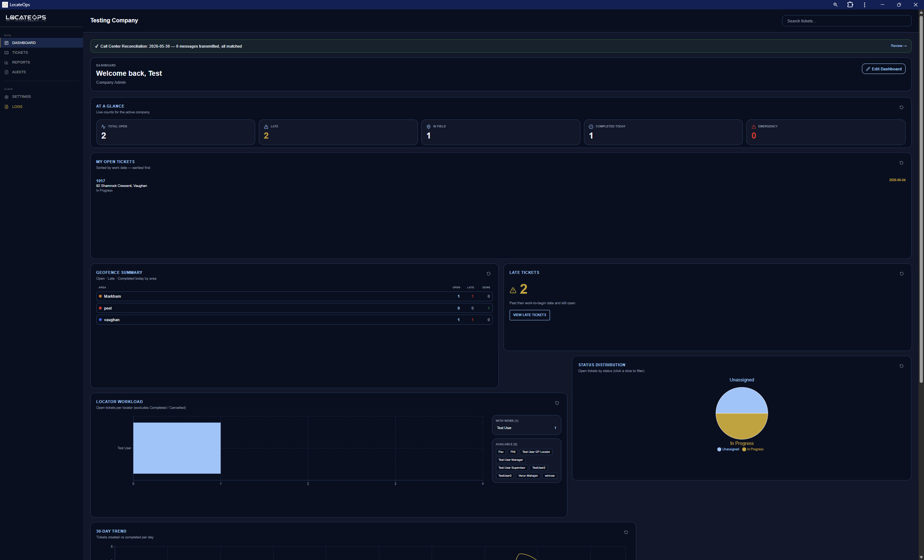Image resolution: width=924 pixels, height=560 pixels.
Task: Click warning triangle icon on Late card
Action: click(x=266, y=127)
